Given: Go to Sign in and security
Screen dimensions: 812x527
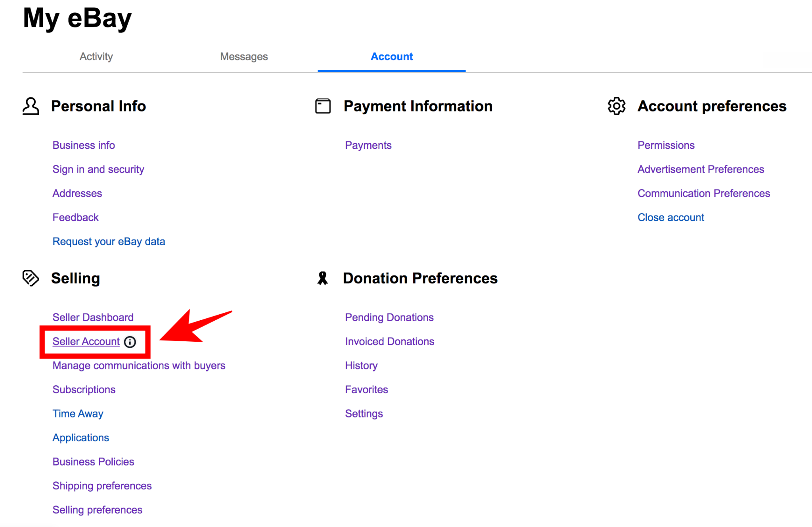Looking at the screenshot, I should [x=98, y=169].
